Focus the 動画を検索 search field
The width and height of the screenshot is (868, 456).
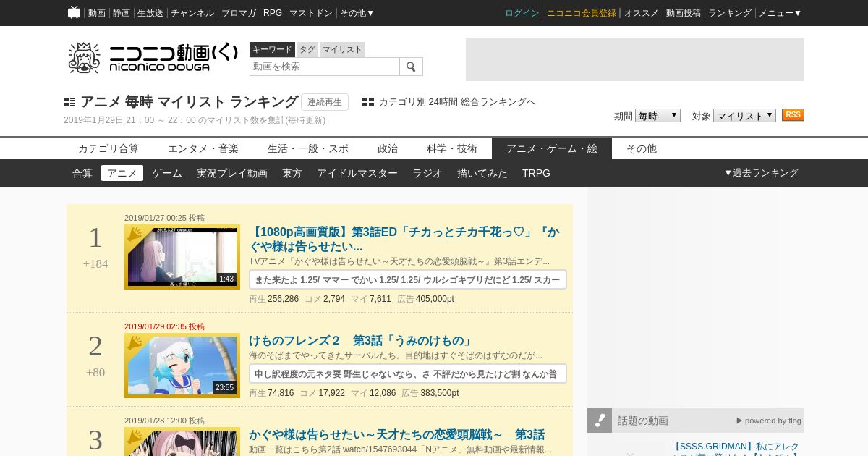pyautogui.click(x=325, y=67)
